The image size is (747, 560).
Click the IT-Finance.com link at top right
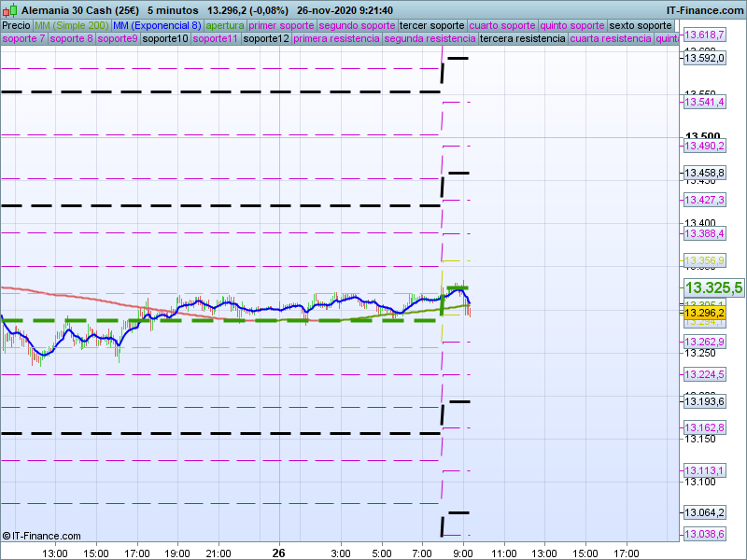[705, 10]
